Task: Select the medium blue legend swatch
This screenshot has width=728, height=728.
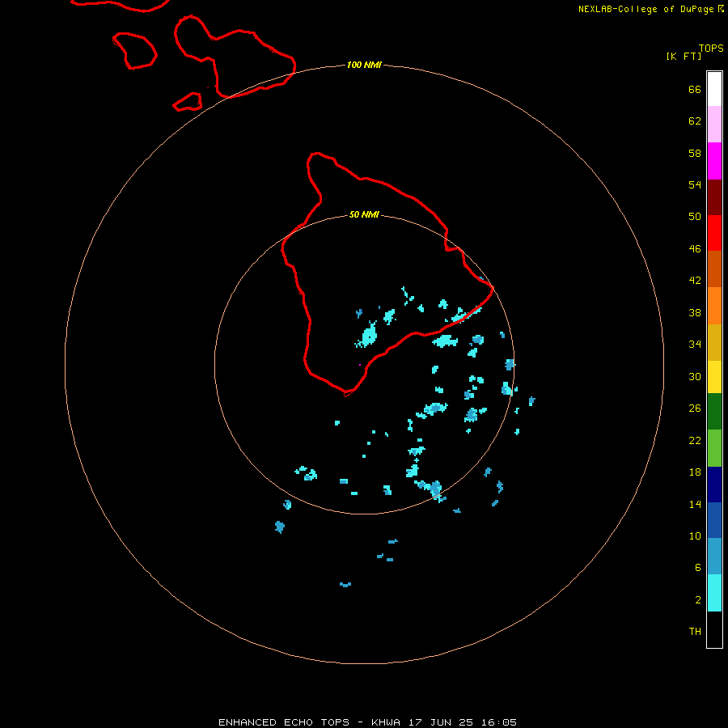Action: 714,520
